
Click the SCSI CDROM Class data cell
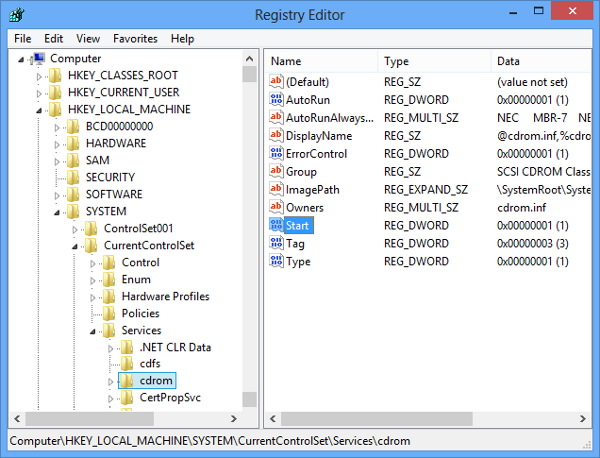coord(543,171)
